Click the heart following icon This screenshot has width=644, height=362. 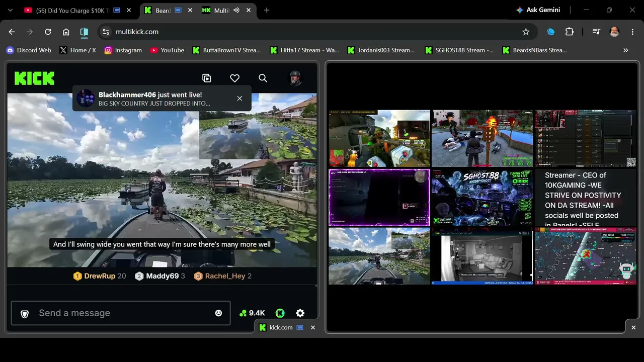[x=234, y=78]
